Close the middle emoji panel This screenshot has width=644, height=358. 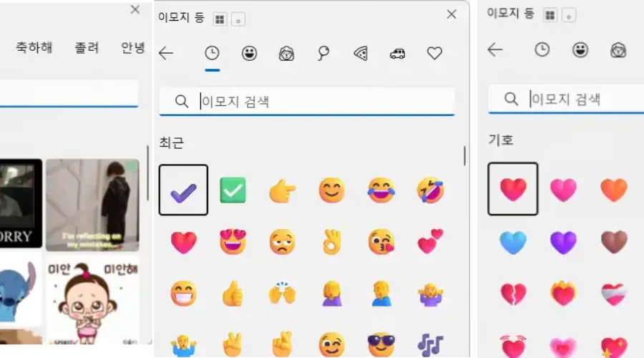click(452, 14)
